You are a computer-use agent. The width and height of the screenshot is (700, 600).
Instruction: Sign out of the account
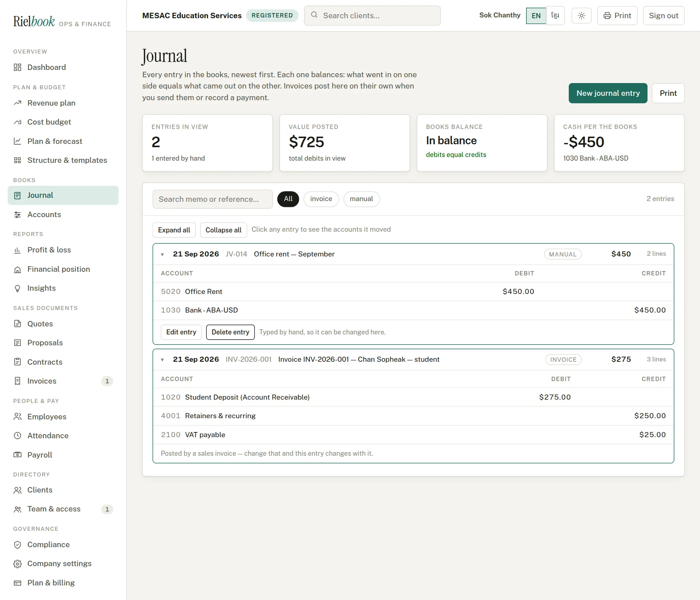pos(664,16)
